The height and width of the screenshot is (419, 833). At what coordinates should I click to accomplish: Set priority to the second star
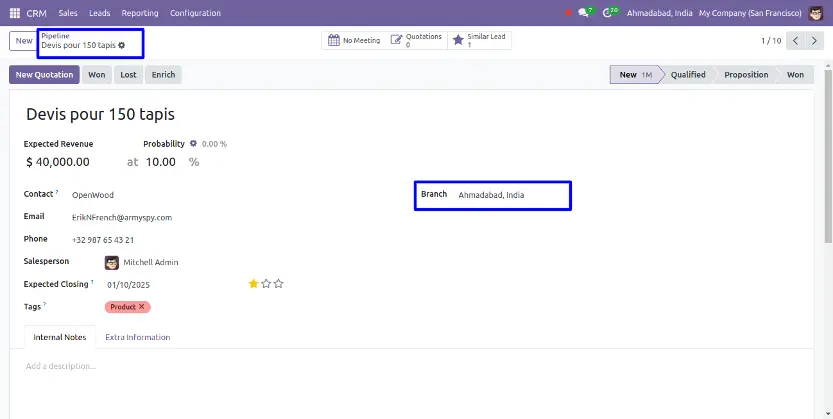[266, 284]
